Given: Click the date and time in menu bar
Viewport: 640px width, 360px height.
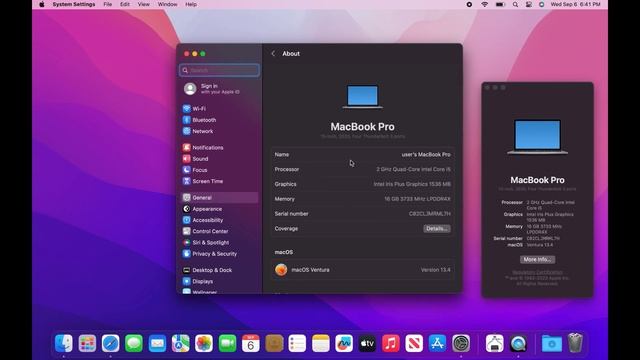Looking at the screenshot, I should coord(576,4).
